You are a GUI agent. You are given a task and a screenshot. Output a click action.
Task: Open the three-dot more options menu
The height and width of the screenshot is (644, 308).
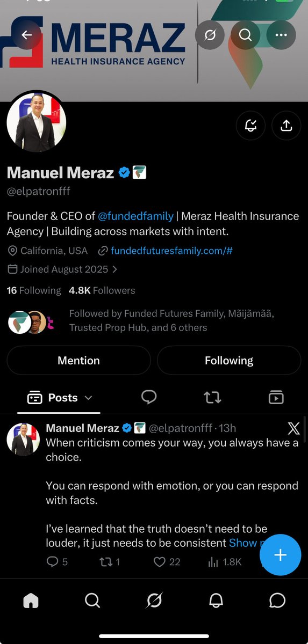[281, 35]
